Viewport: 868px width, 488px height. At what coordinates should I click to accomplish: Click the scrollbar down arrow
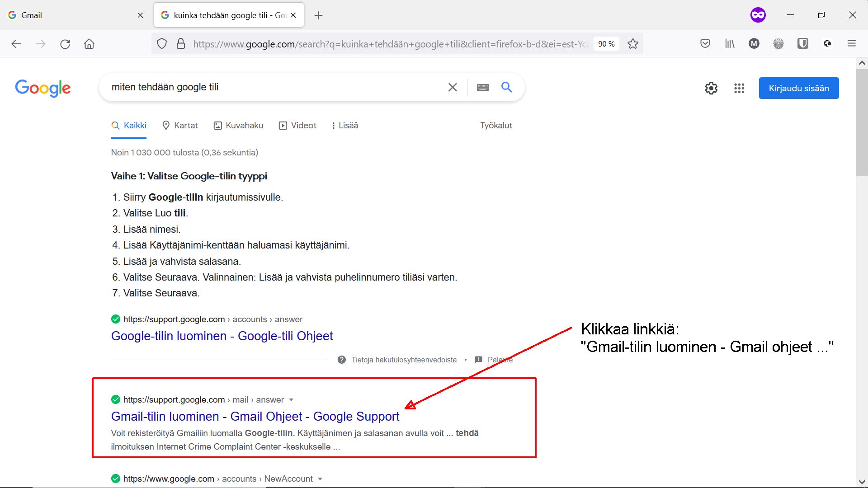[x=862, y=482]
